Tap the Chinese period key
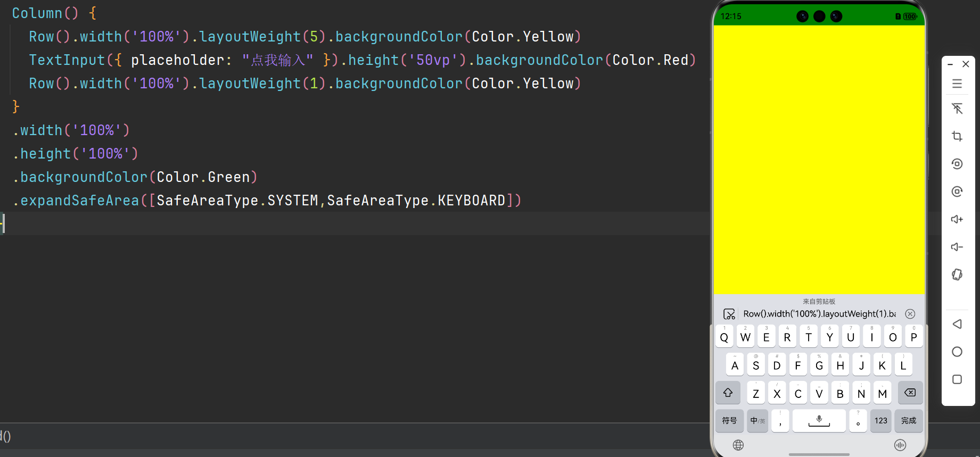The image size is (980, 457). 858,421
